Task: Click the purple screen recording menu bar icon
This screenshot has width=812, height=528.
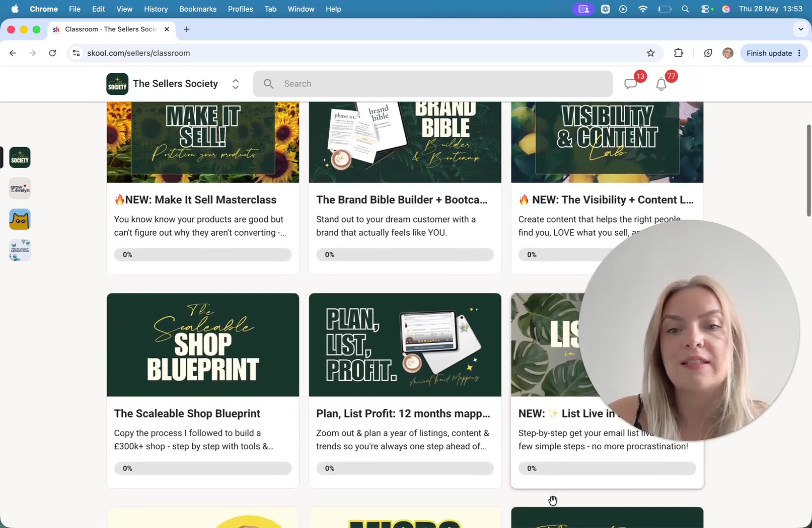Action: point(583,9)
